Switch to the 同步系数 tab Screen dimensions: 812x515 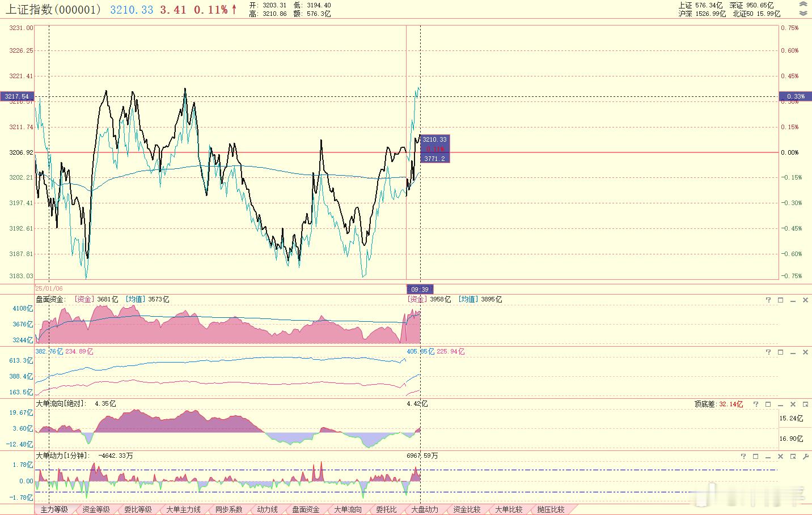pyautogui.click(x=229, y=509)
